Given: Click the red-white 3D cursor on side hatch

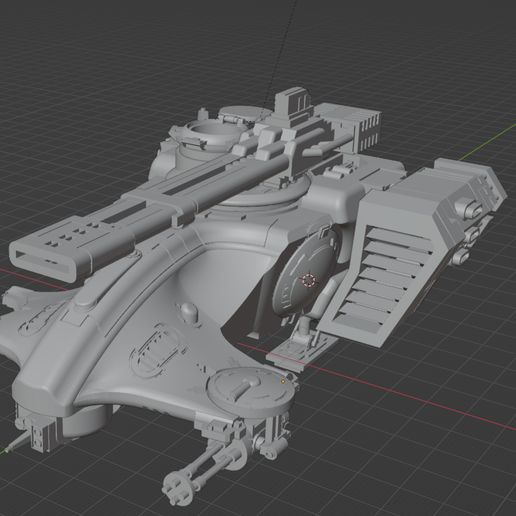Looking at the screenshot, I should (x=308, y=280).
